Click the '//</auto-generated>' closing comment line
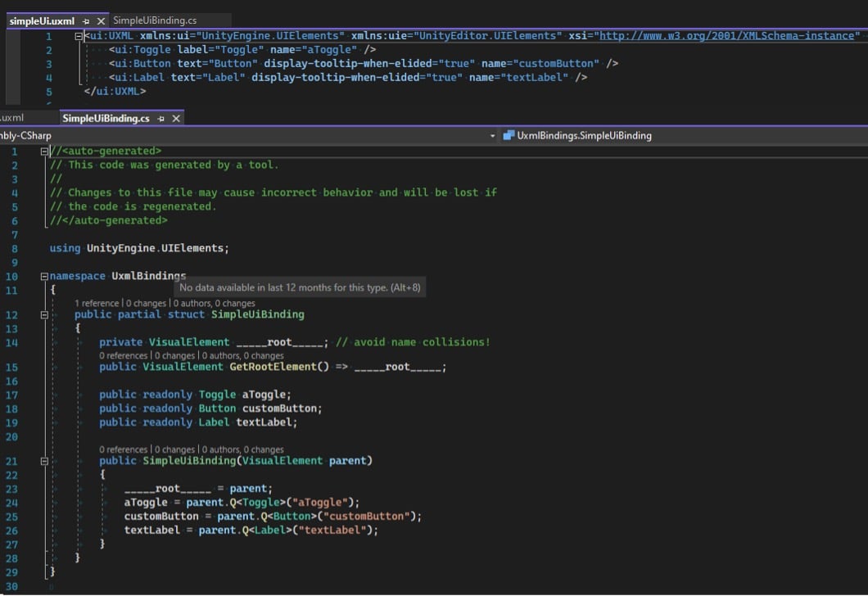Screen dimensions: 868x596 coord(108,221)
